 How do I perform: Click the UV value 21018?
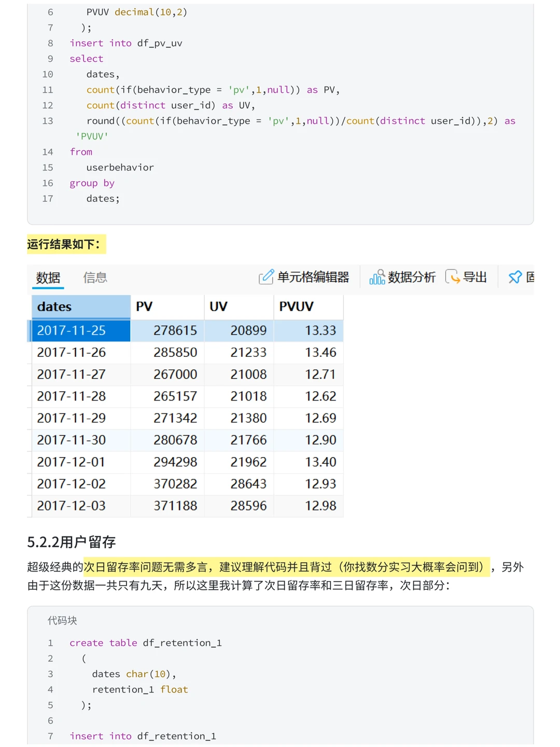pos(239,396)
